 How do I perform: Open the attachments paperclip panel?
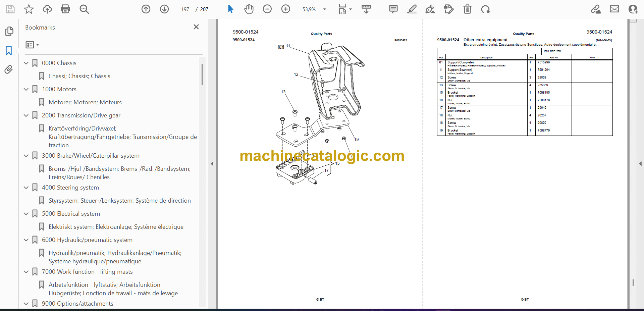pyautogui.click(x=9, y=69)
